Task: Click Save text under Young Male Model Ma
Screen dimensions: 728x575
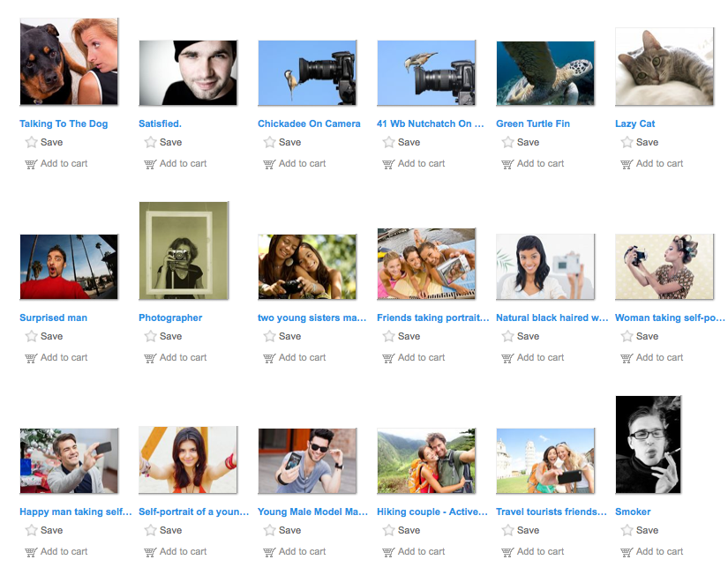Action: tap(290, 530)
